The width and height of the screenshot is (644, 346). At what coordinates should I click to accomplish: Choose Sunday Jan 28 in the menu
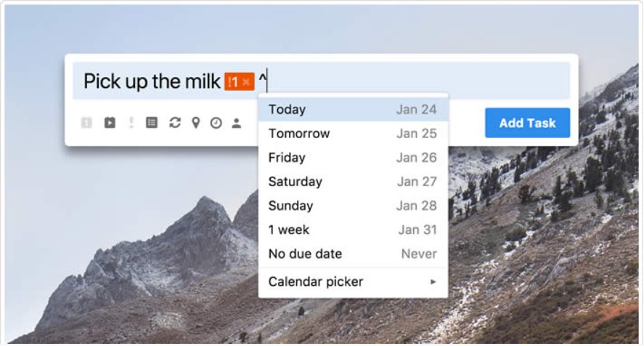tap(353, 206)
